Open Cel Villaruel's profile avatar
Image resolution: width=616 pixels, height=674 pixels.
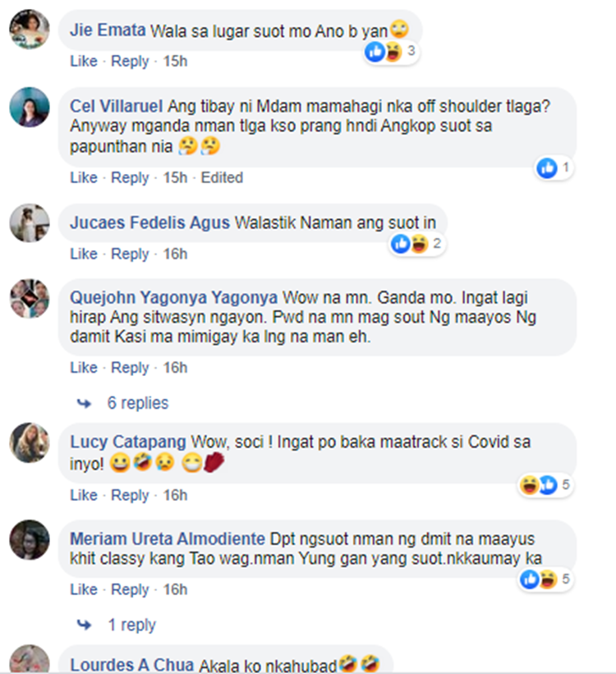(30, 107)
